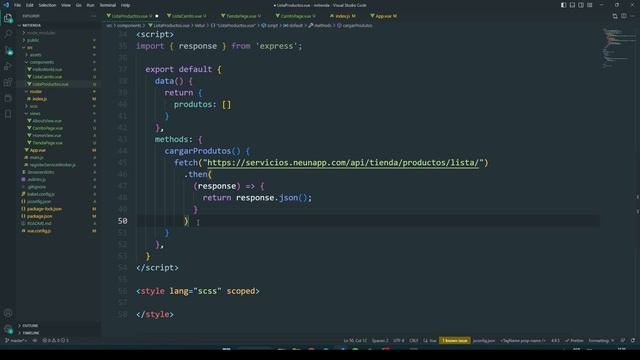Open the Source Control view
Viewport: 640px width, 360px height.
point(8,51)
